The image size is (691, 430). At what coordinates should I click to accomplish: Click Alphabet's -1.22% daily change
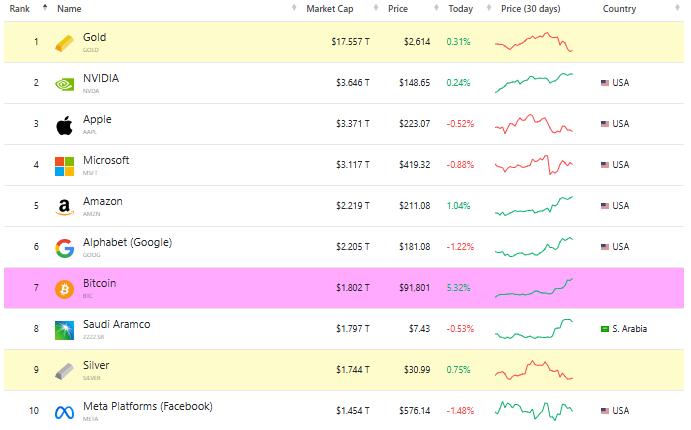[460, 247]
